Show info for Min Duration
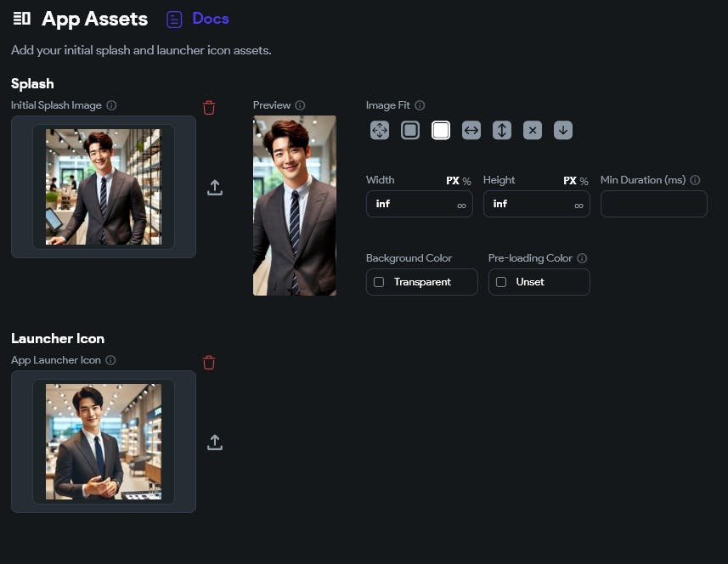 point(695,180)
